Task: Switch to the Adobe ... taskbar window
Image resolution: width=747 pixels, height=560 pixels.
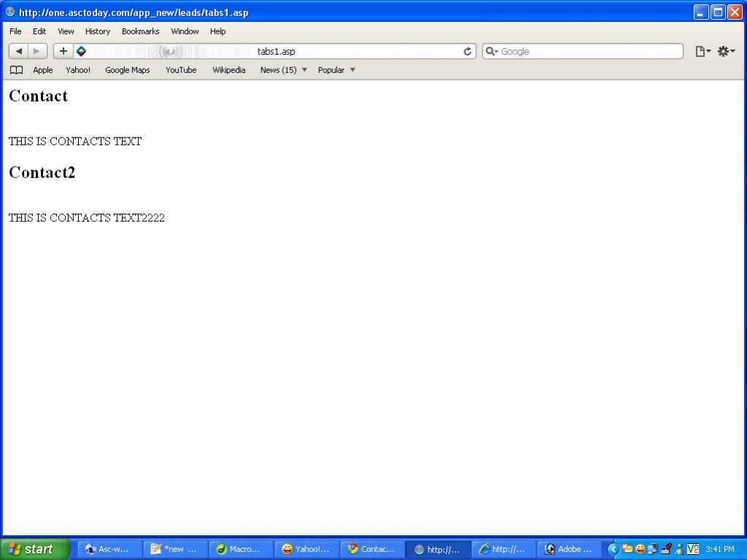Action: coord(570,549)
